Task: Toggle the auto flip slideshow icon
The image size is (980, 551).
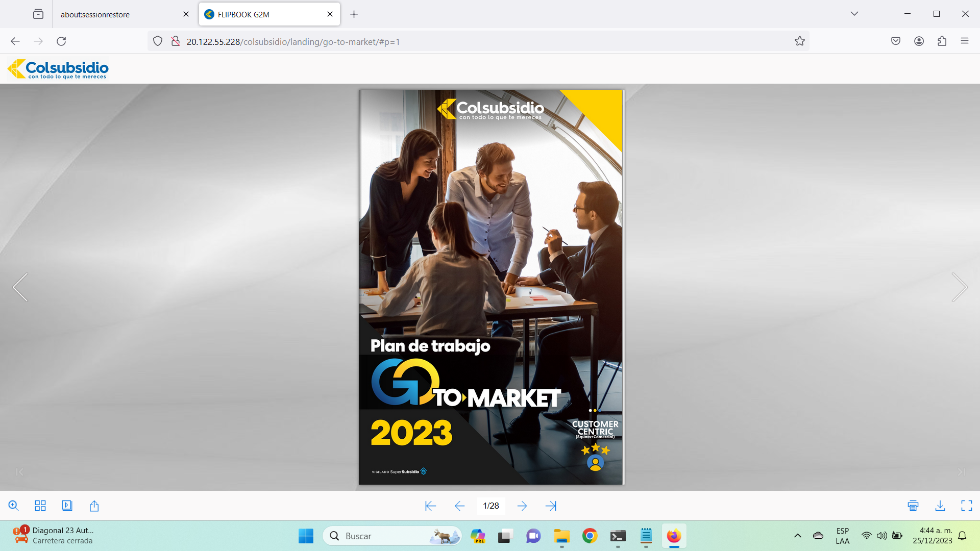Action: pos(67,506)
